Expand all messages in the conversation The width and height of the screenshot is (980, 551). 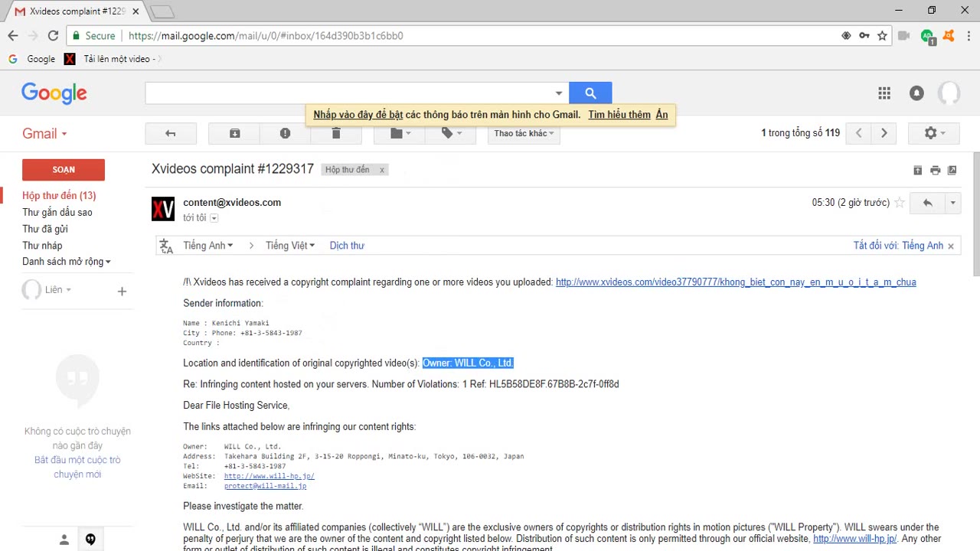click(x=917, y=170)
